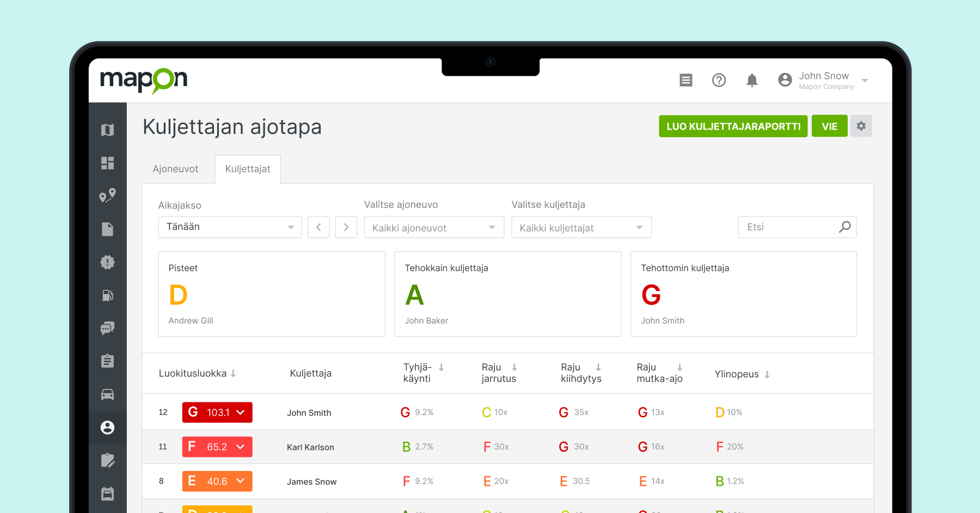Image resolution: width=980 pixels, height=513 pixels.
Task: Open the Kaikki ajoneuvot dropdown
Action: (x=433, y=228)
